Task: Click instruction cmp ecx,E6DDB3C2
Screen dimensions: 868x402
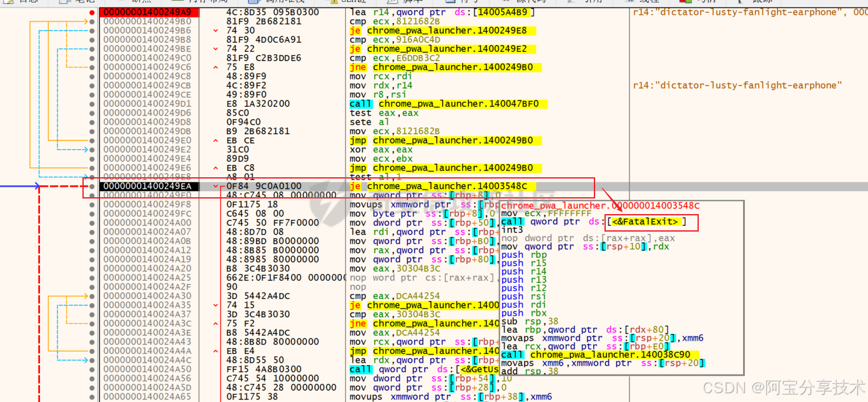Action: click(x=395, y=57)
